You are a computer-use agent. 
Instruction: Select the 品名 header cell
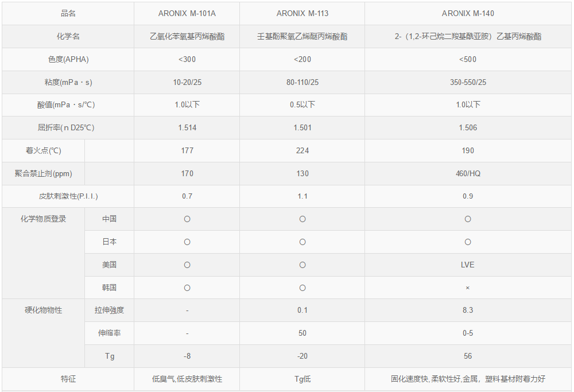[68, 13]
